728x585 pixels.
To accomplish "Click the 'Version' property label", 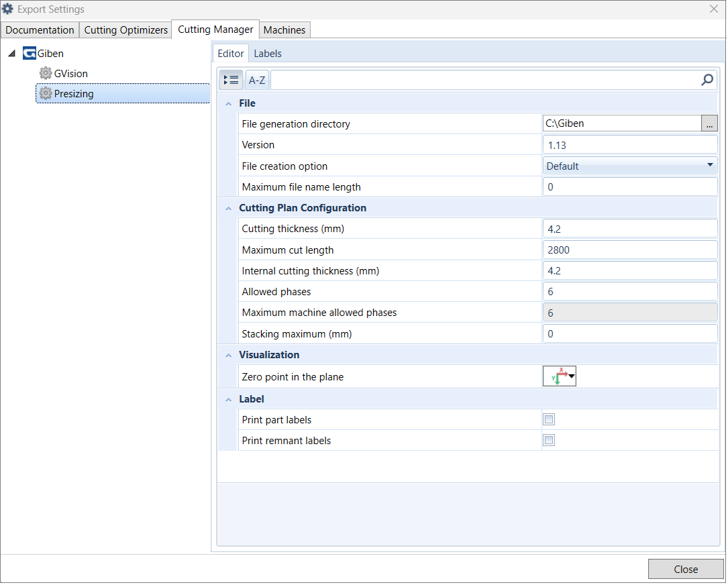I will coord(258,146).
